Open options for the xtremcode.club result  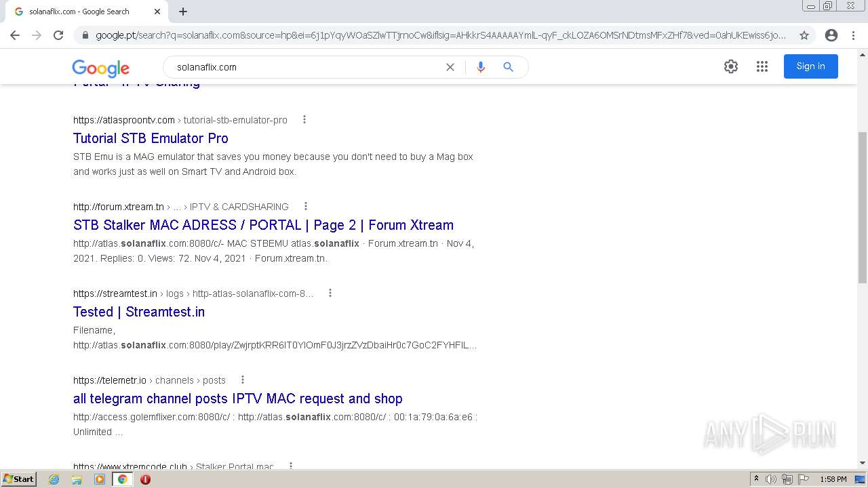click(291, 466)
